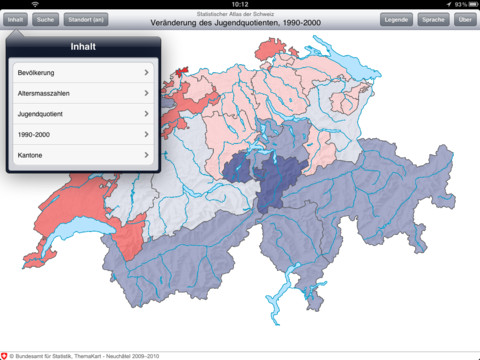
Task: Expand chevron next to Bevölkerung
Action: click(x=146, y=72)
